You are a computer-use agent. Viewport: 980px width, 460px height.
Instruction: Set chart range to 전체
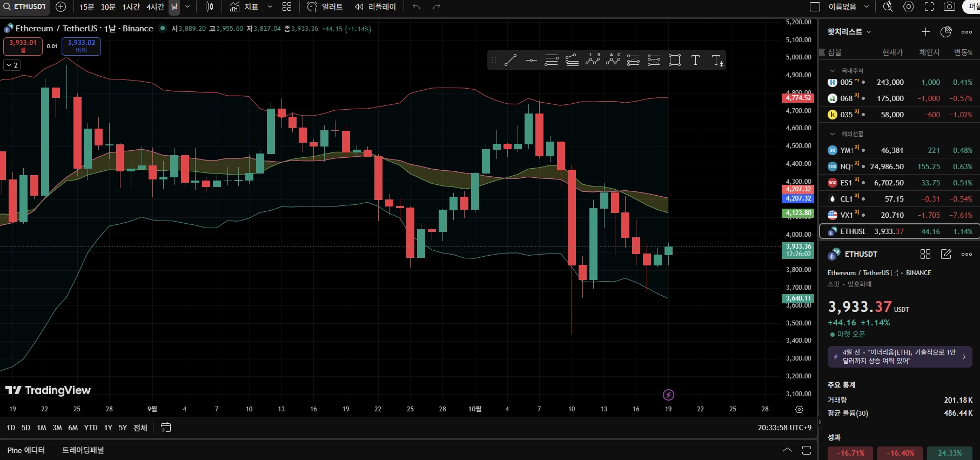[x=140, y=428]
